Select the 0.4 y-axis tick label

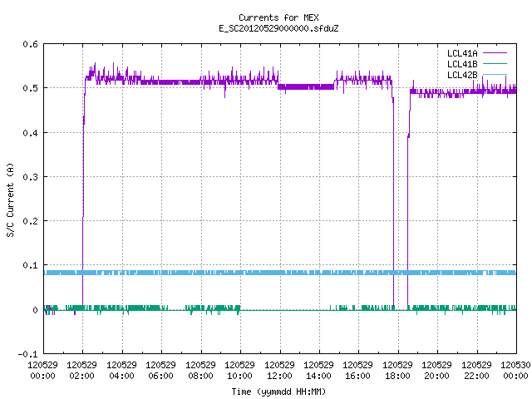(x=30, y=133)
